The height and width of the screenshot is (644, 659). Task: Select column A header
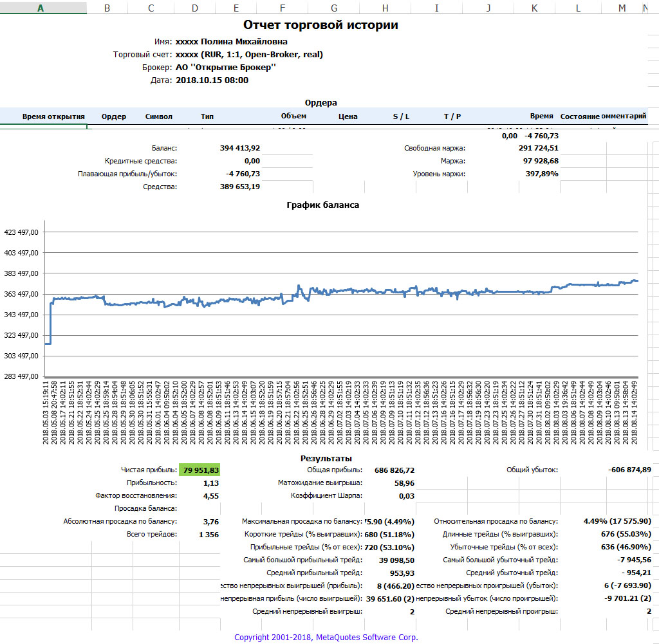point(41,8)
